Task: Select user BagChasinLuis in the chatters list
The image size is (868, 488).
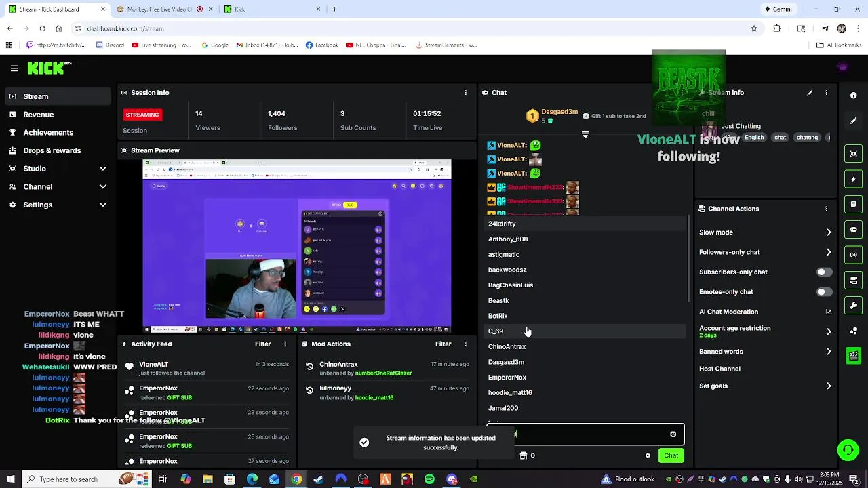Action: tap(586, 285)
